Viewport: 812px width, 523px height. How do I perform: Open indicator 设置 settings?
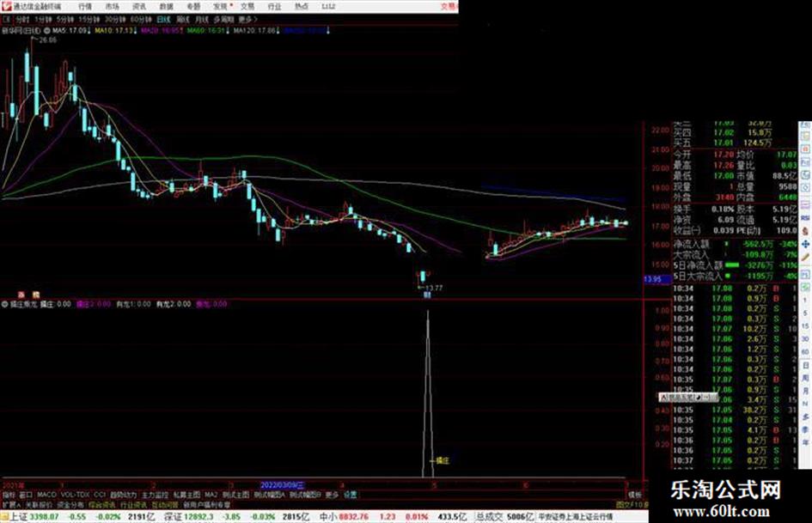(350, 495)
